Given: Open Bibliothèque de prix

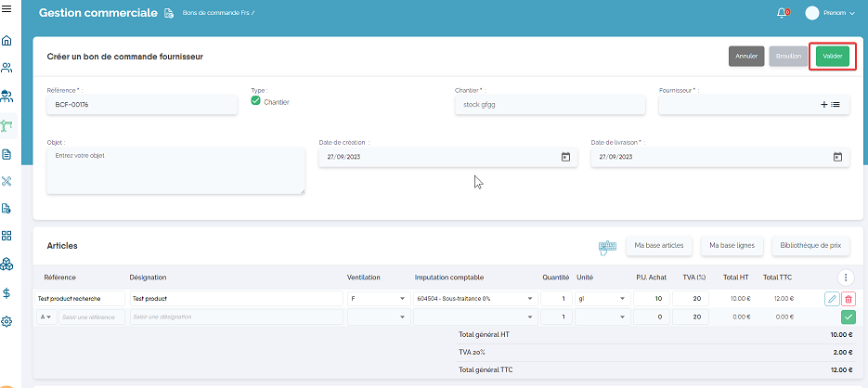Looking at the screenshot, I should pyautogui.click(x=810, y=246).
